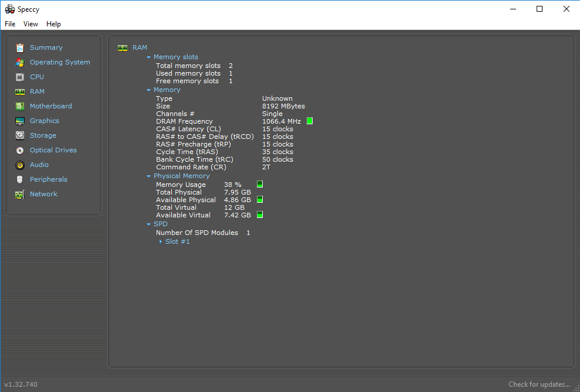The width and height of the screenshot is (580, 392).
Task: Click the Operating System Windows flag icon
Action: click(x=20, y=63)
